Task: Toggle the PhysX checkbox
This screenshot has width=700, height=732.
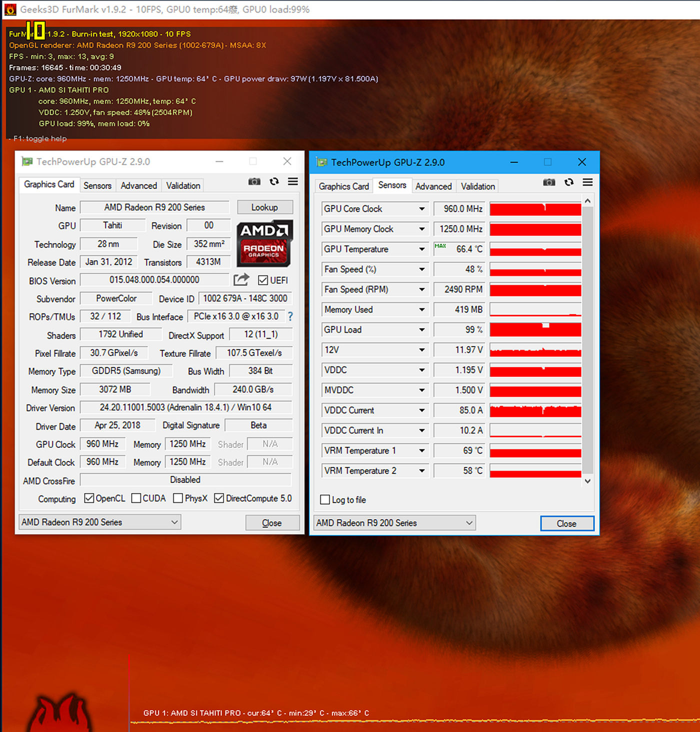Action: click(x=178, y=498)
